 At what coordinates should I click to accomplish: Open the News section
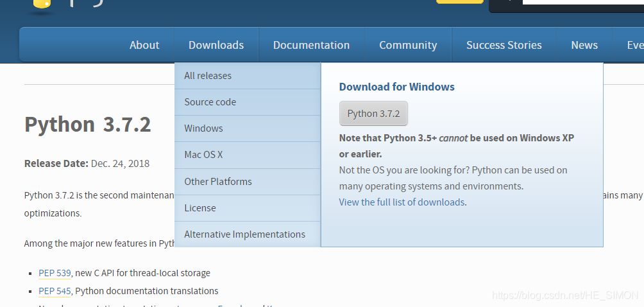pos(584,45)
